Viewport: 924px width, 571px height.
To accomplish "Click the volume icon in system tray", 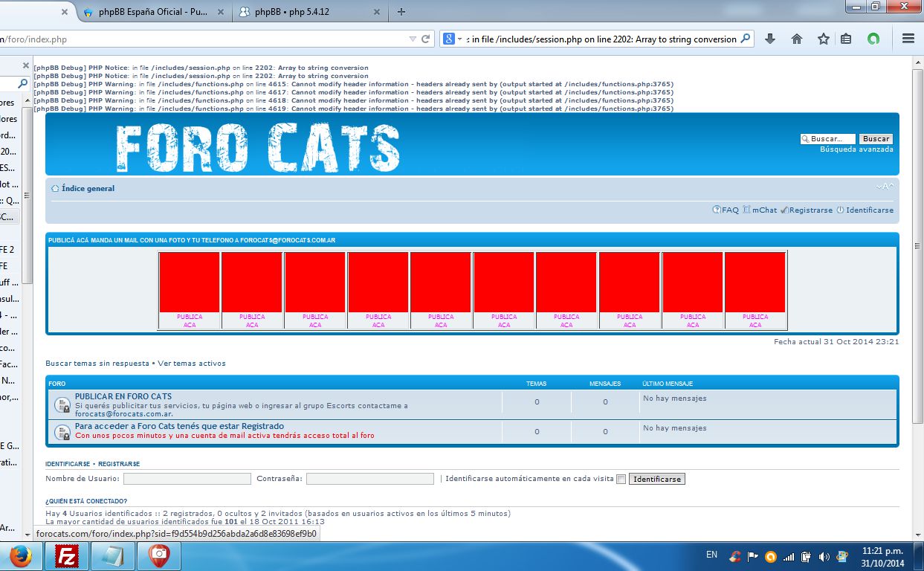I will click(824, 556).
